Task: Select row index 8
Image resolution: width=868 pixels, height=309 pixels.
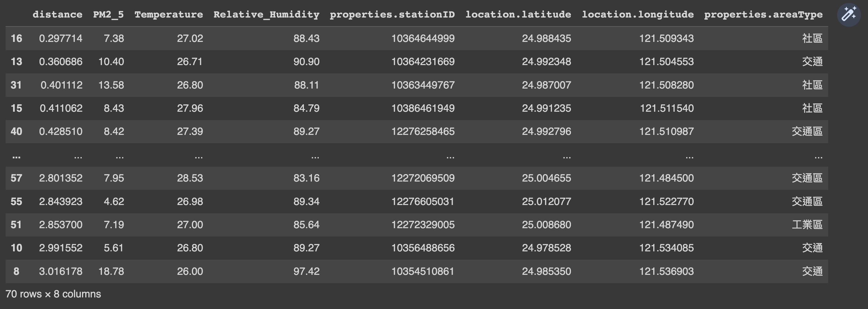Action: pos(16,271)
